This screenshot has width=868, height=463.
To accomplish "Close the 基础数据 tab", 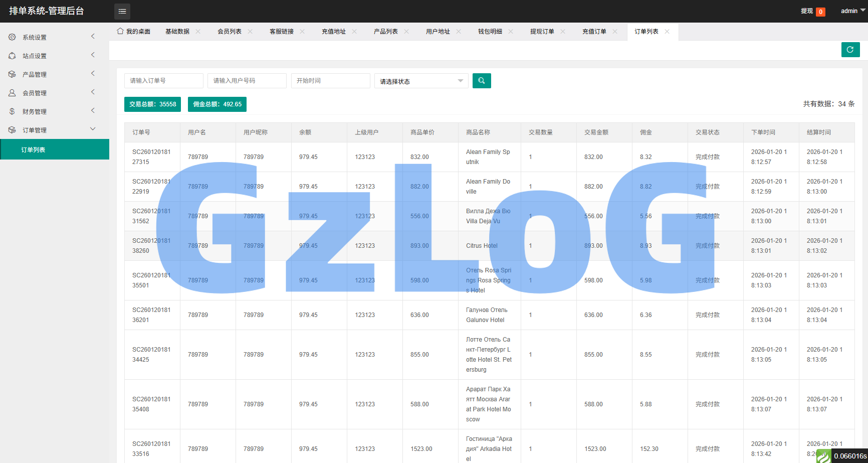I will pos(198,32).
